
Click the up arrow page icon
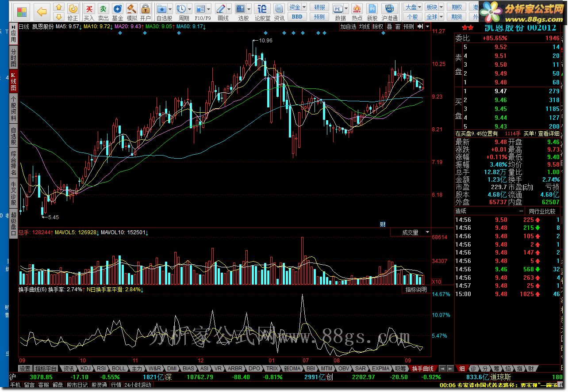(x=58, y=7)
